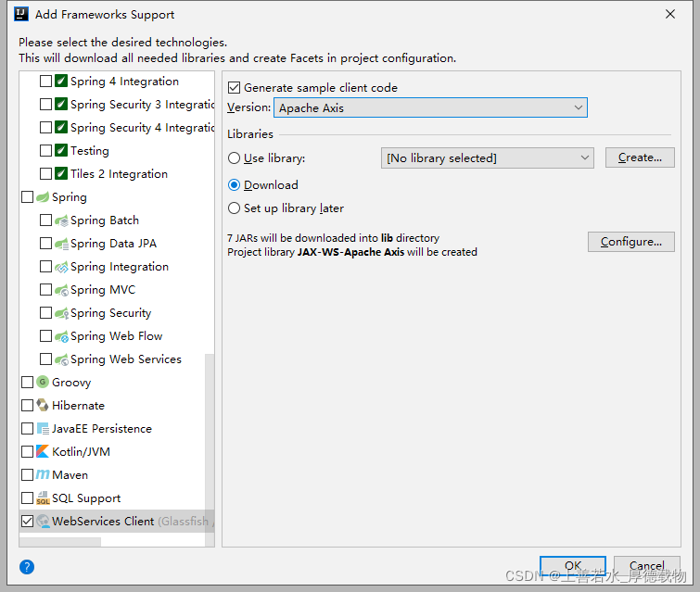The height and width of the screenshot is (592, 700).
Task: Open help with the question mark icon
Action: coord(27,567)
